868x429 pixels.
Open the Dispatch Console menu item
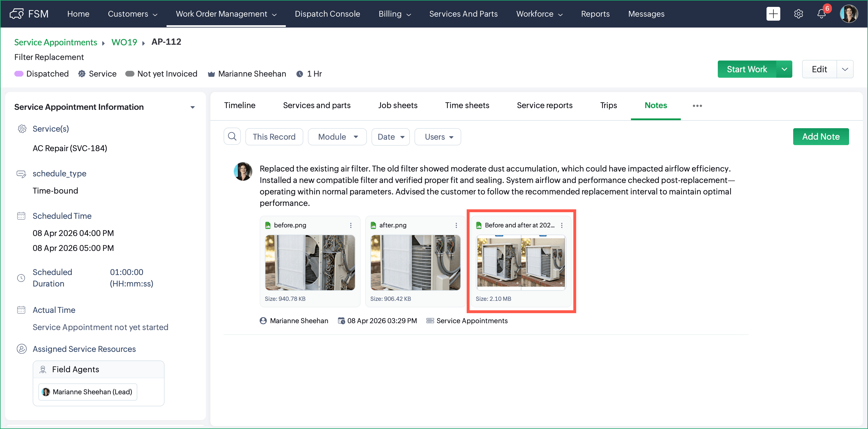[x=327, y=14]
